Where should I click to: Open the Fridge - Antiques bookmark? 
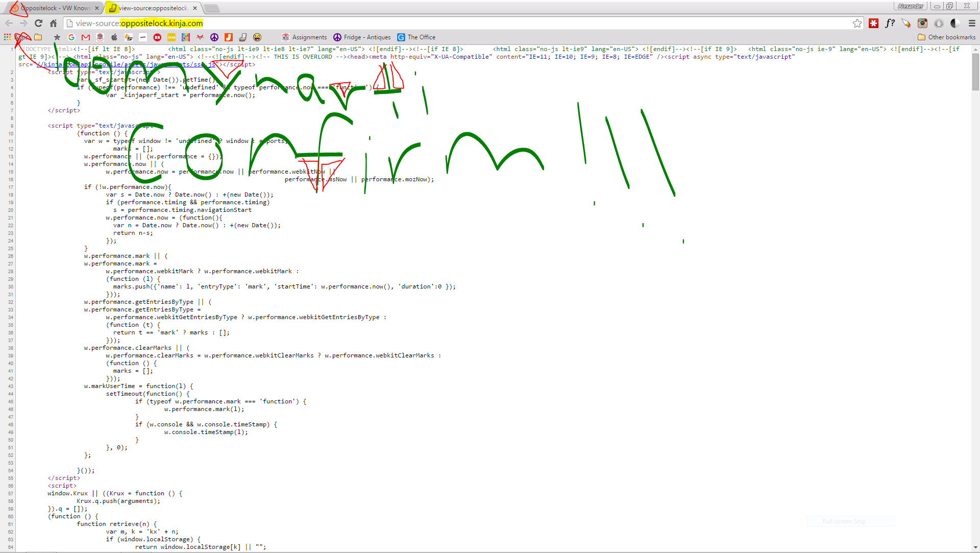362,37
